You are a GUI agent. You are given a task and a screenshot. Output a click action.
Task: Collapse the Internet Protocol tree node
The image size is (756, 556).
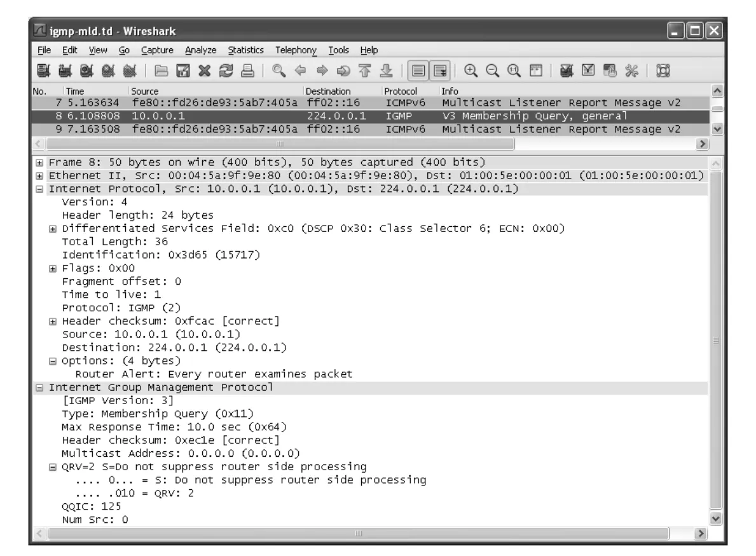39,189
